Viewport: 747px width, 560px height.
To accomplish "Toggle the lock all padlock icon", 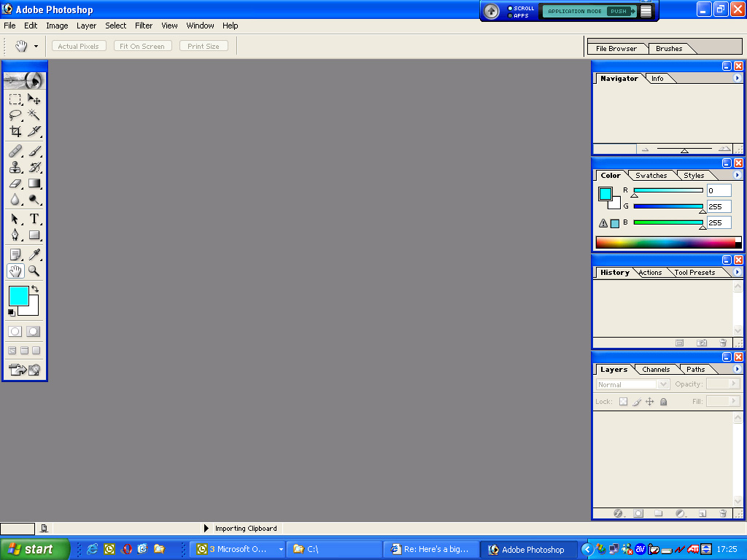I will (x=663, y=402).
